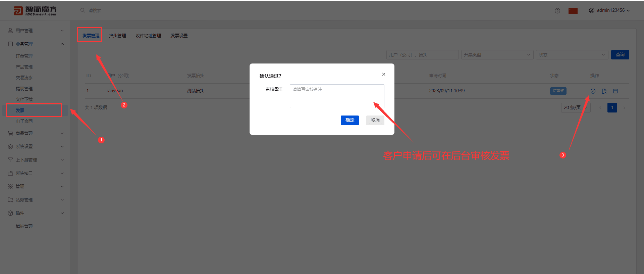Image resolution: width=644 pixels, height=274 pixels.
Task: Switch to the 抬头管理 tab
Action: [x=117, y=36]
